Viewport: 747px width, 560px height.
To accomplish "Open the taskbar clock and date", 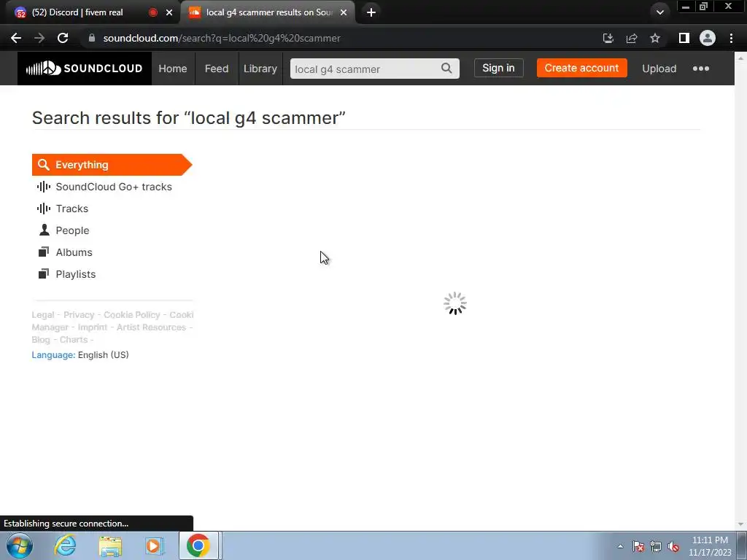I will click(710, 546).
